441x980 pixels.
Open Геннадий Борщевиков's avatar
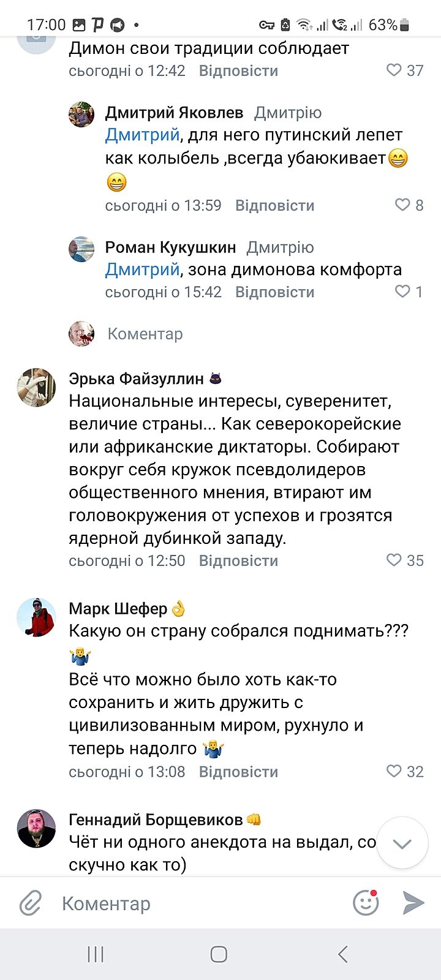point(36,829)
